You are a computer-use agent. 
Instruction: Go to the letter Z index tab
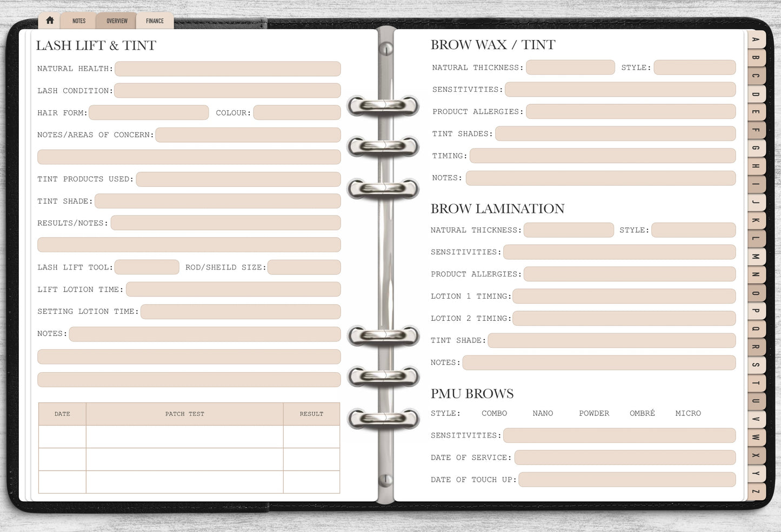coord(756,491)
